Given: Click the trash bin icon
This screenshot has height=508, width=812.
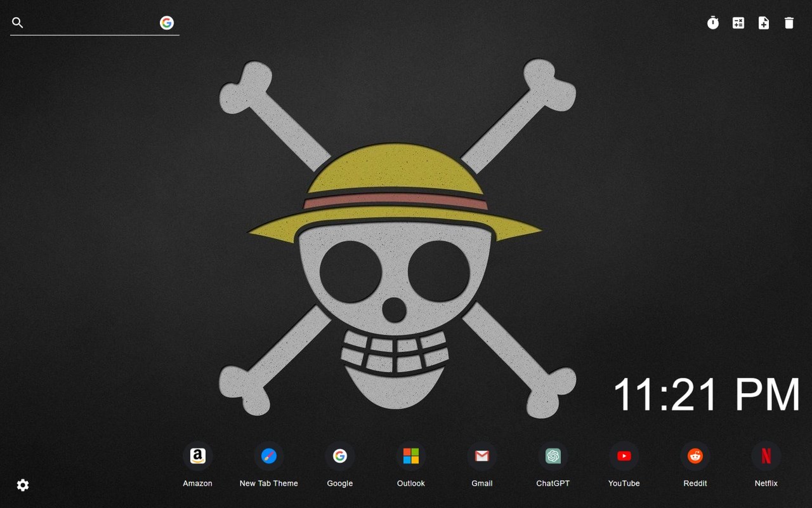Looking at the screenshot, I should [789, 23].
